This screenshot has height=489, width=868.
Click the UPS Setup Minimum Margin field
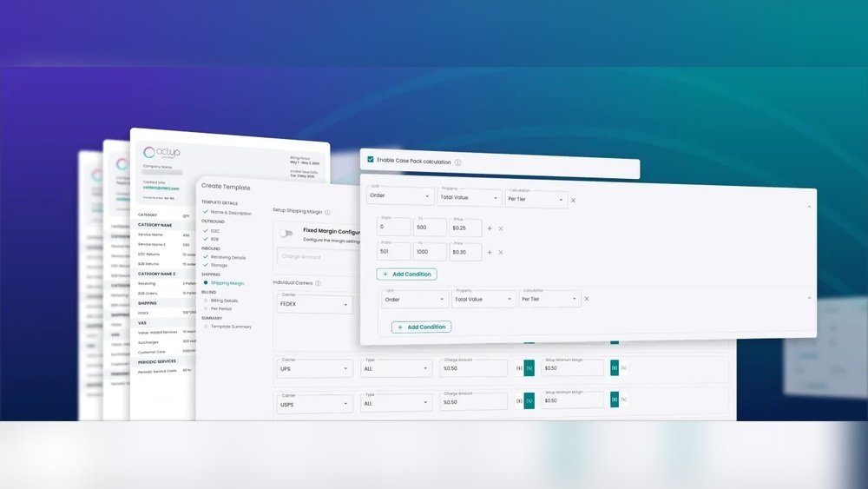pyautogui.click(x=572, y=367)
